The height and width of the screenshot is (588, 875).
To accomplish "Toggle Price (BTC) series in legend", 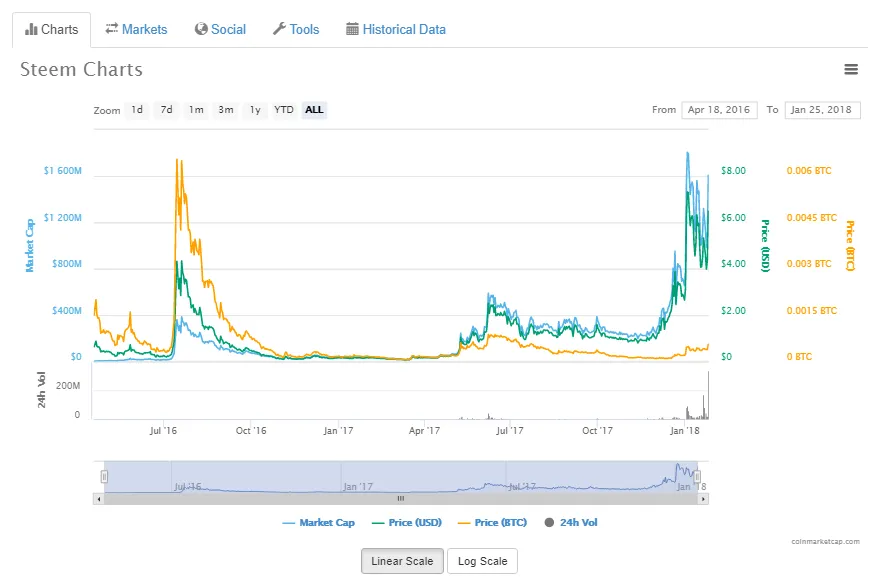I will click(x=492, y=523).
